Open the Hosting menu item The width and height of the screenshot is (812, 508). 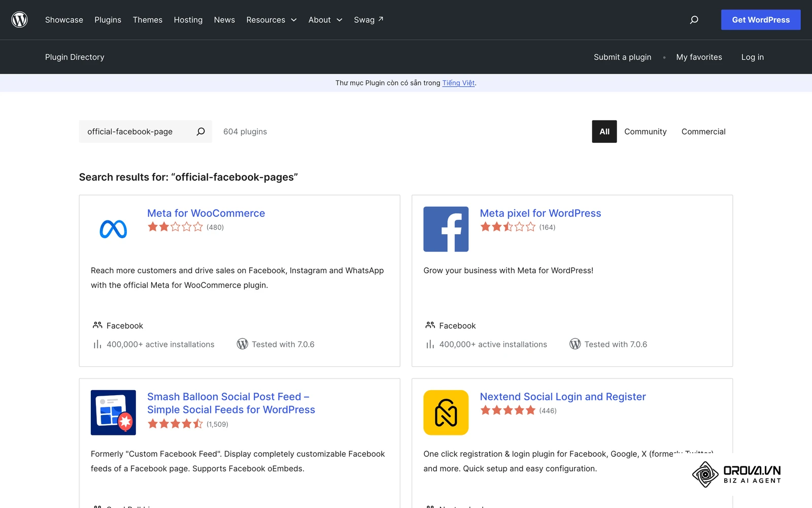coord(188,20)
